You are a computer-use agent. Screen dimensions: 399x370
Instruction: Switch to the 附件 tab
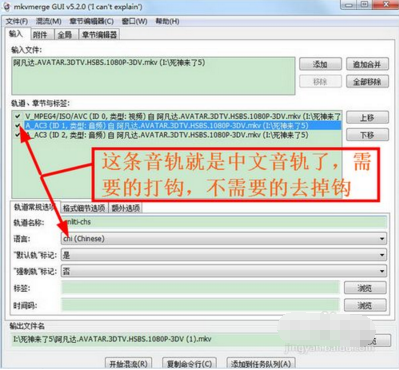(x=41, y=35)
